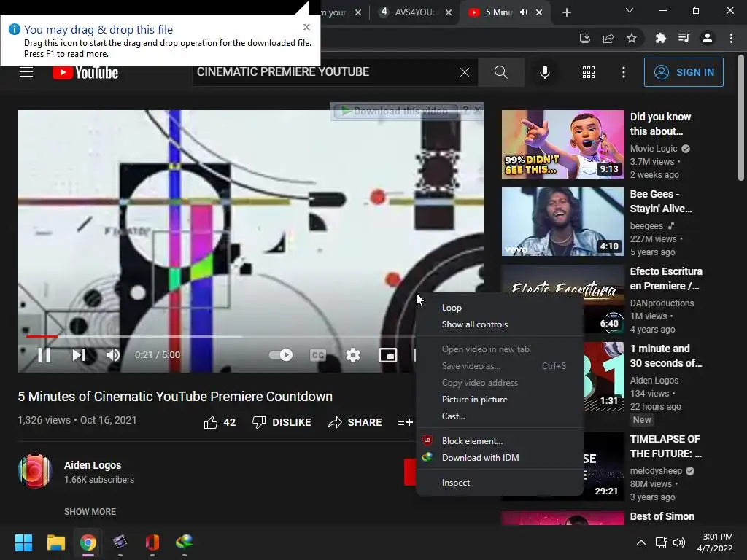Select Block element... menu entry

tap(500, 441)
